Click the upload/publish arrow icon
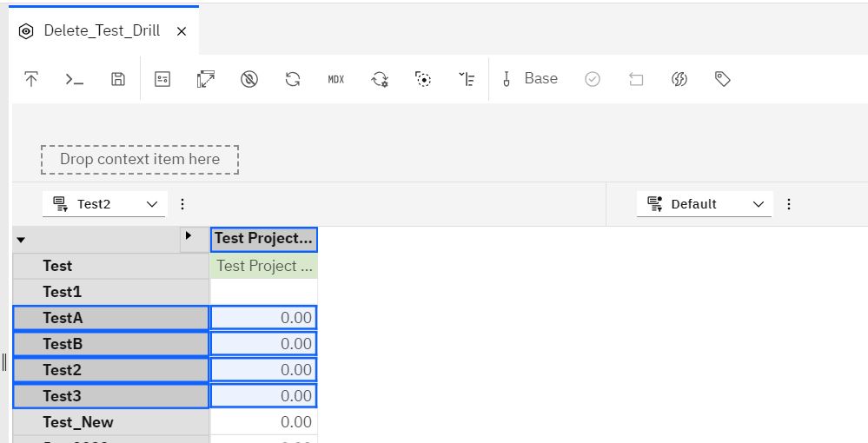Viewport: 868px width, 443px height. (31, 79)
